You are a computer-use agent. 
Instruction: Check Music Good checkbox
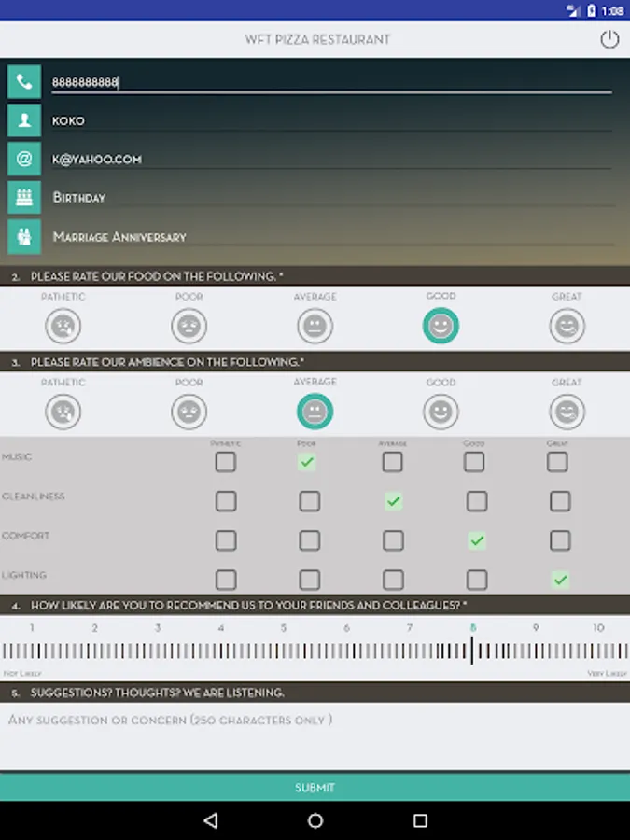coord(474,462)
